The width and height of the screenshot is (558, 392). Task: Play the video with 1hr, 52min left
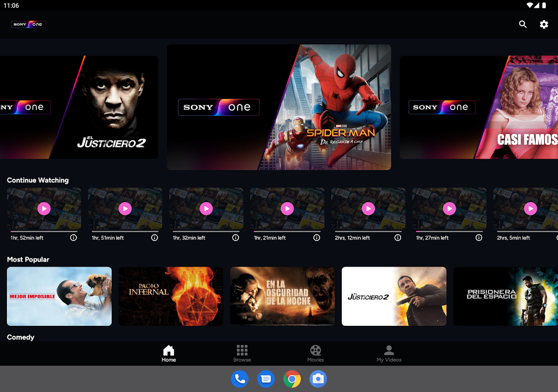44,209
